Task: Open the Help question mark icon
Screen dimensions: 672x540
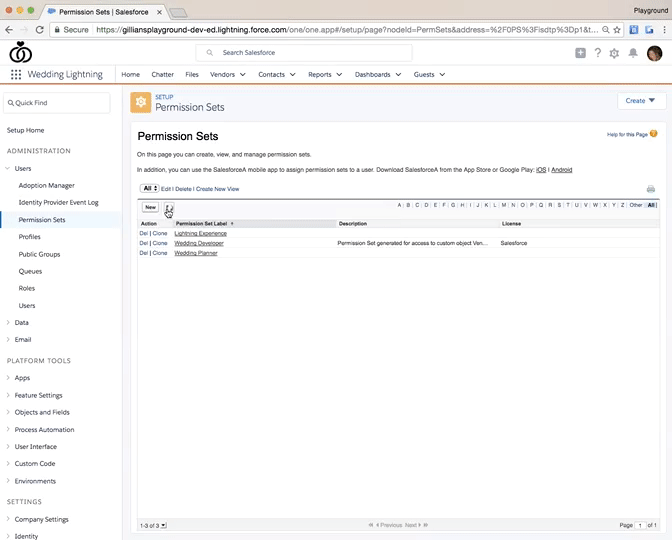Action: tap(597, 53)
